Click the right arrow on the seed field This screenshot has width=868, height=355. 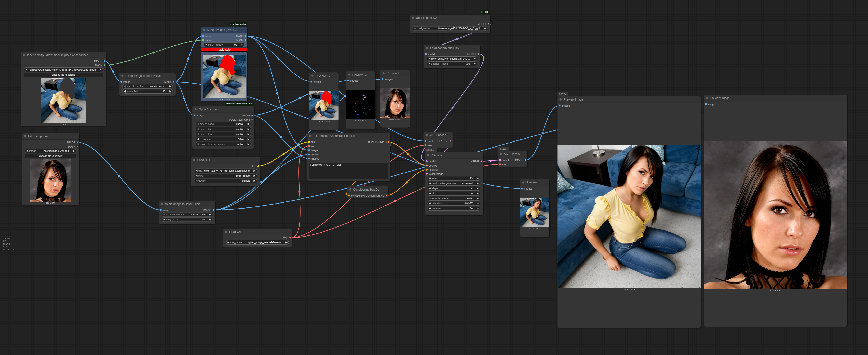point(478,178)
